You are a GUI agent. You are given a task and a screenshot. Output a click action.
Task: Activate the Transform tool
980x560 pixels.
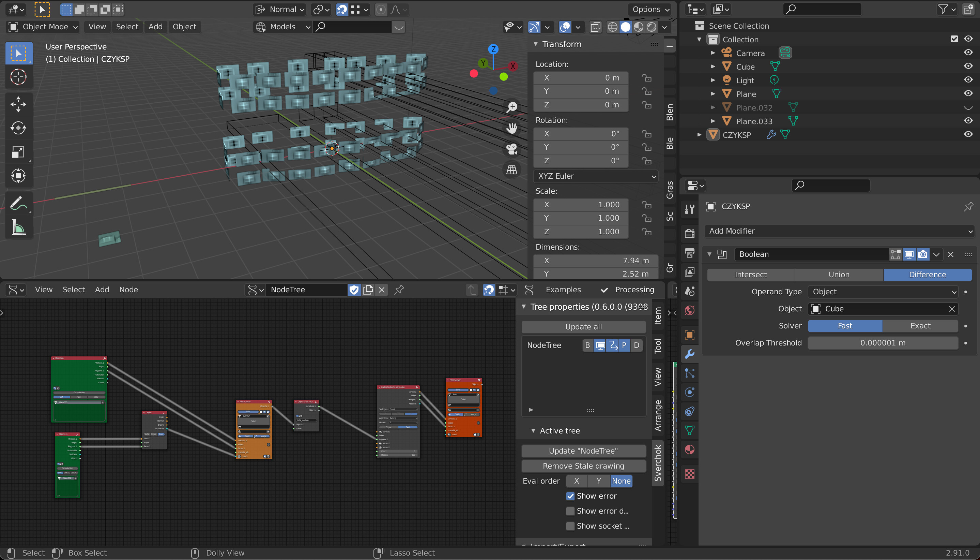tap(18, 176)
